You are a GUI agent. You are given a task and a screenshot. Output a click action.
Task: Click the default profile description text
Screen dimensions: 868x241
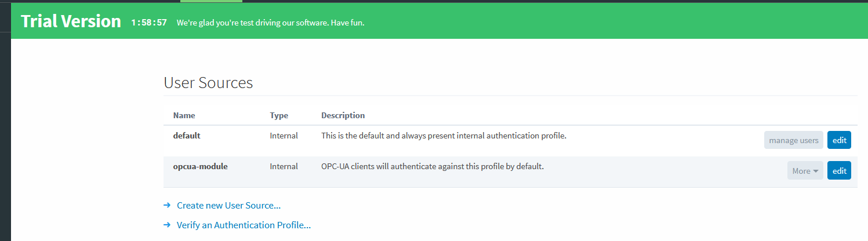click(x=444, y=136)
